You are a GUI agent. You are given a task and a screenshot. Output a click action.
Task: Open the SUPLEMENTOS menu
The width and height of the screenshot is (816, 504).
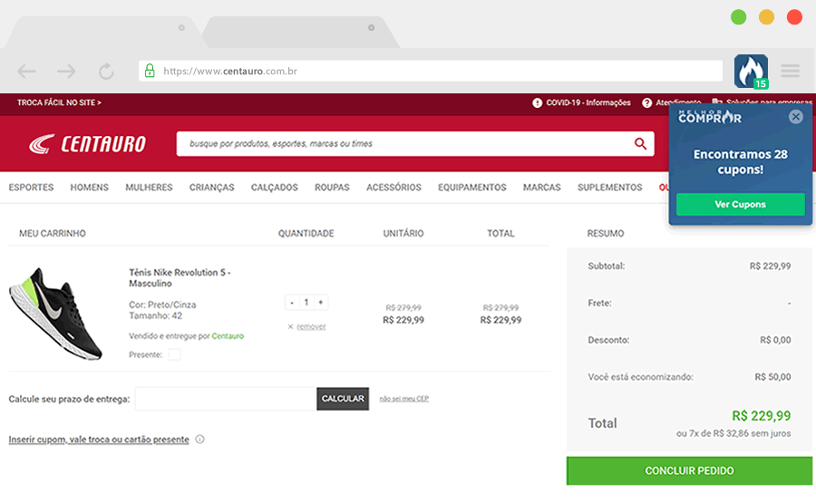click(610, 188)
